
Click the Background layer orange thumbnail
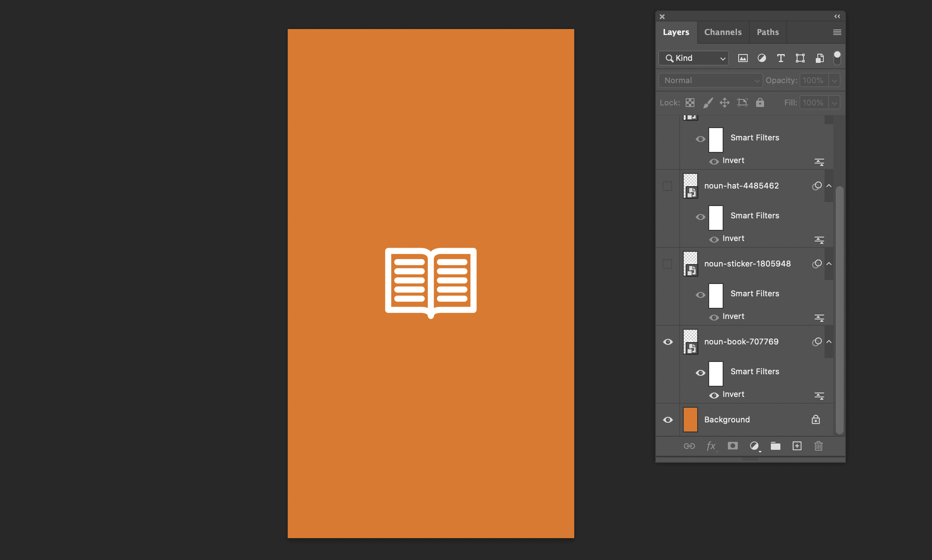[x=690, y=420]
